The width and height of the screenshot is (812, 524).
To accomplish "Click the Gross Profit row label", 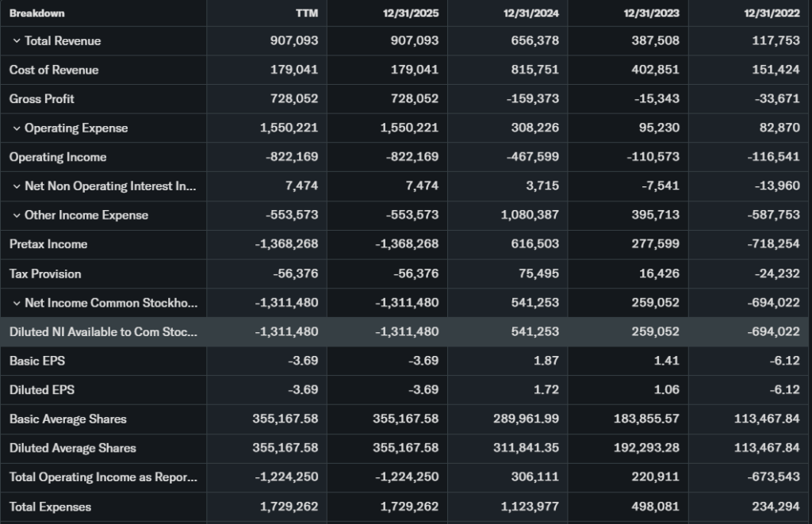I will coord(42,99).
